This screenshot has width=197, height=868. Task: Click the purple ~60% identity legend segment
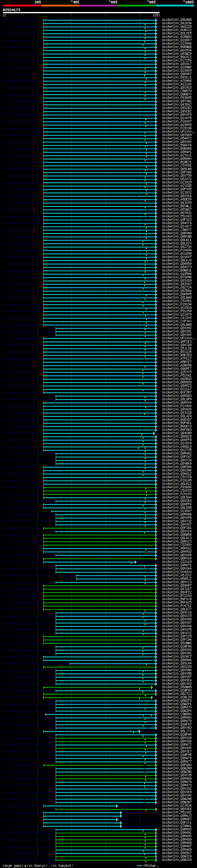click(x=99, y=6)
